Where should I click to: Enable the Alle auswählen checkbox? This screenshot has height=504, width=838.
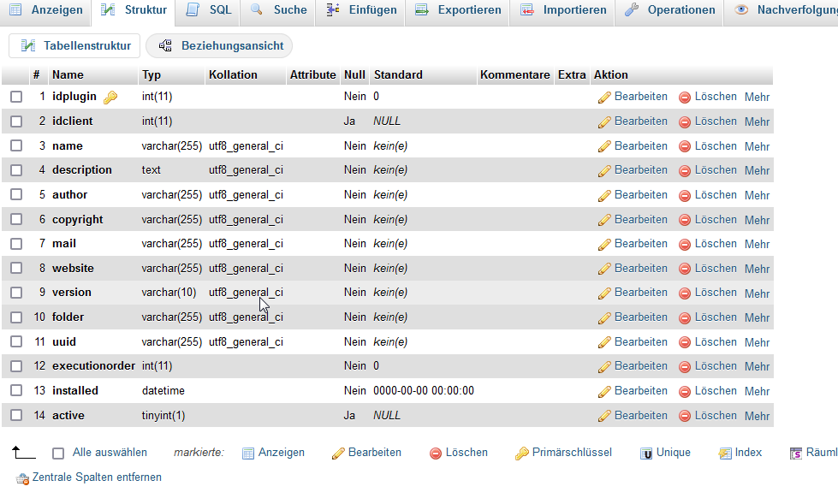pos(58,454)
